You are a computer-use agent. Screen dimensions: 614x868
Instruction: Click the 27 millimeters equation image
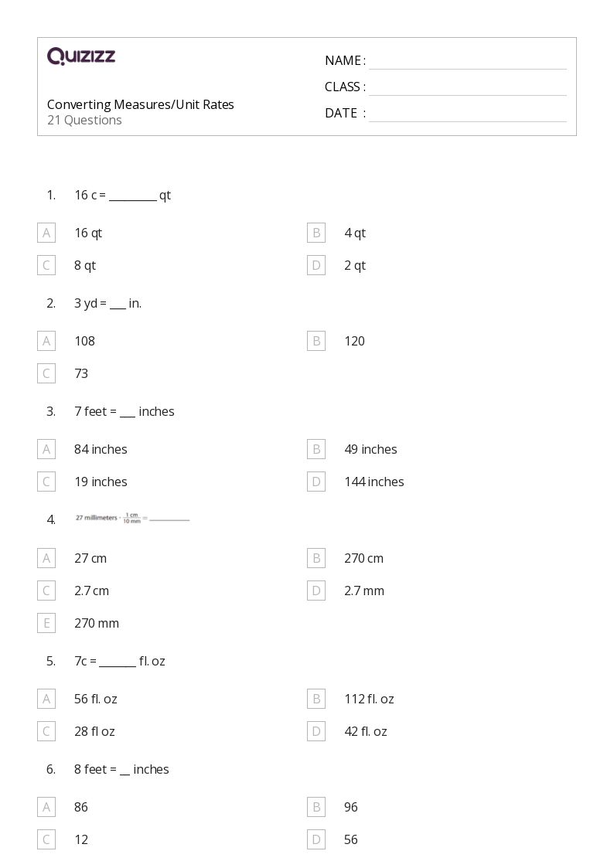click(132, 519)
